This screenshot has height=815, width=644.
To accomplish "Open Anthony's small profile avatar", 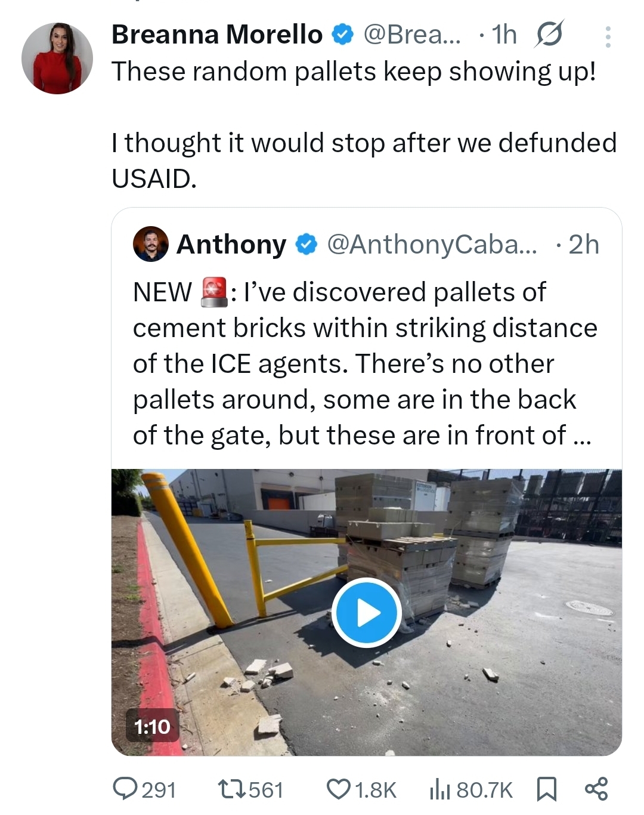I will tap(150, 244).
